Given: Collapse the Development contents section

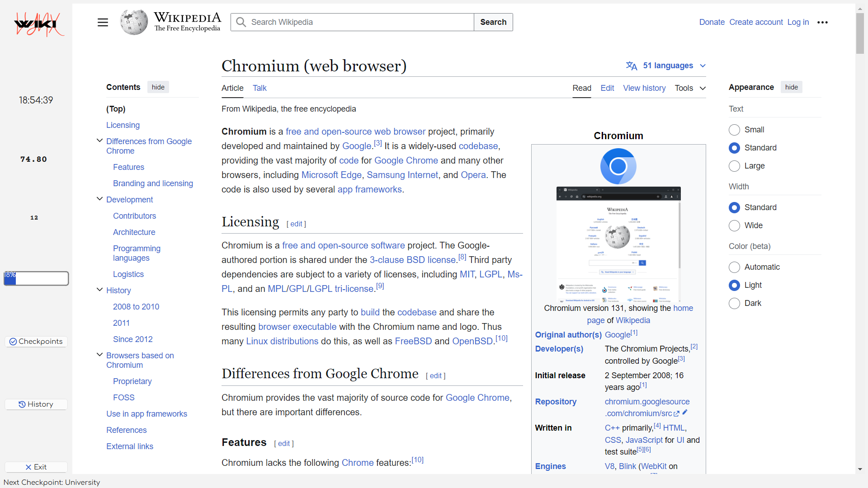Looking at the screenshot, I should pyautogui.click(x=99, y=199).
